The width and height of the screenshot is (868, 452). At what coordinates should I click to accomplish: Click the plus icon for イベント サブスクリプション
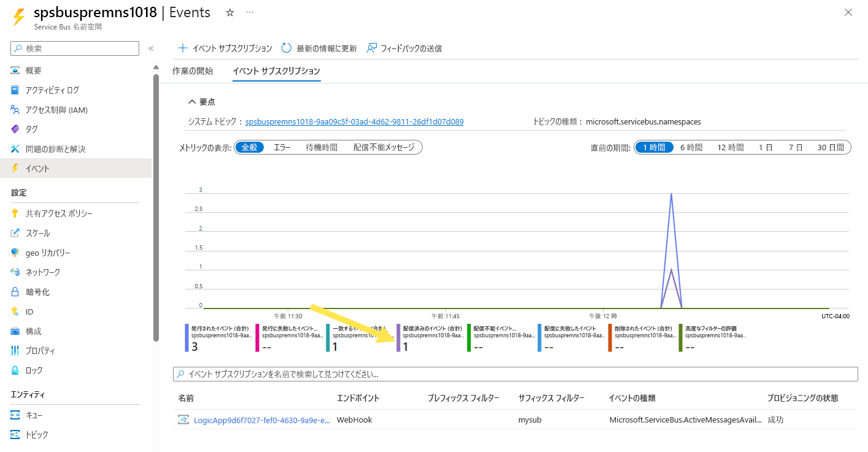(x=182, y=48)
